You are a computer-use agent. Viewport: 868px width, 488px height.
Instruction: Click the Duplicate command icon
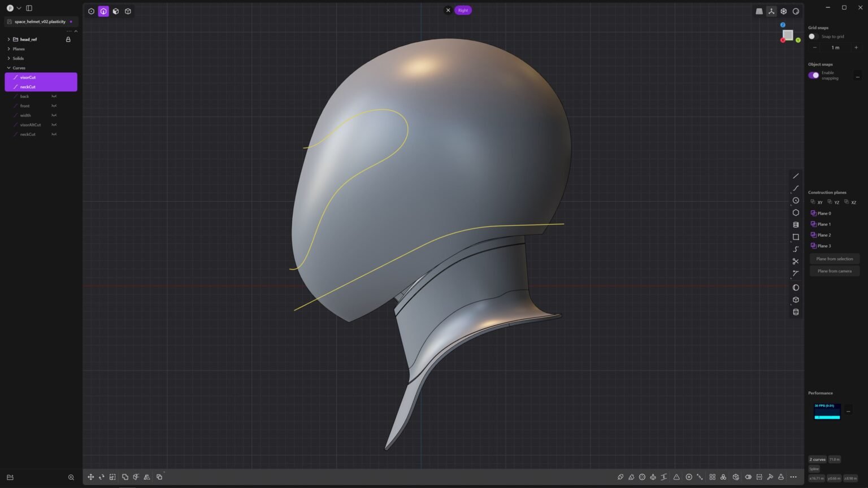tap(159, 477)
